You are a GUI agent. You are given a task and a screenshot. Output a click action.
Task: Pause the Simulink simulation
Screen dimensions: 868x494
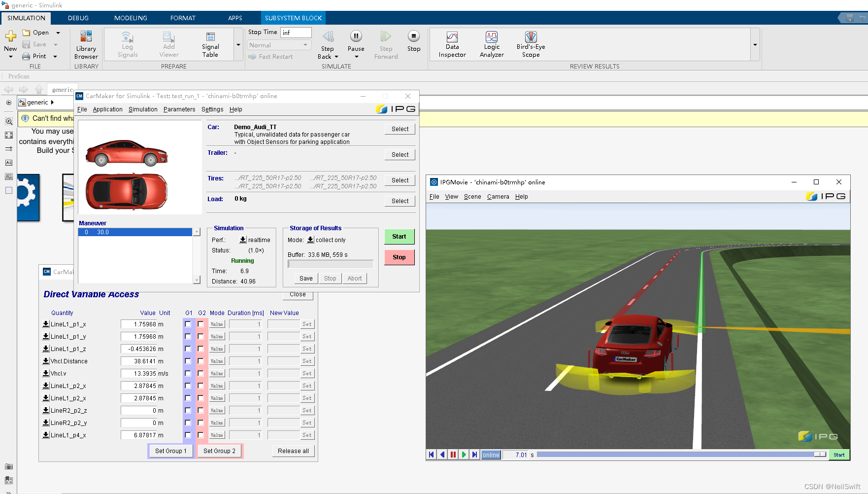(356, 36)
